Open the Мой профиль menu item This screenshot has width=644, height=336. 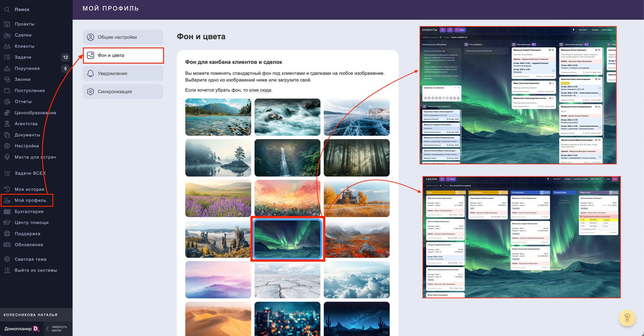(30, 200)
